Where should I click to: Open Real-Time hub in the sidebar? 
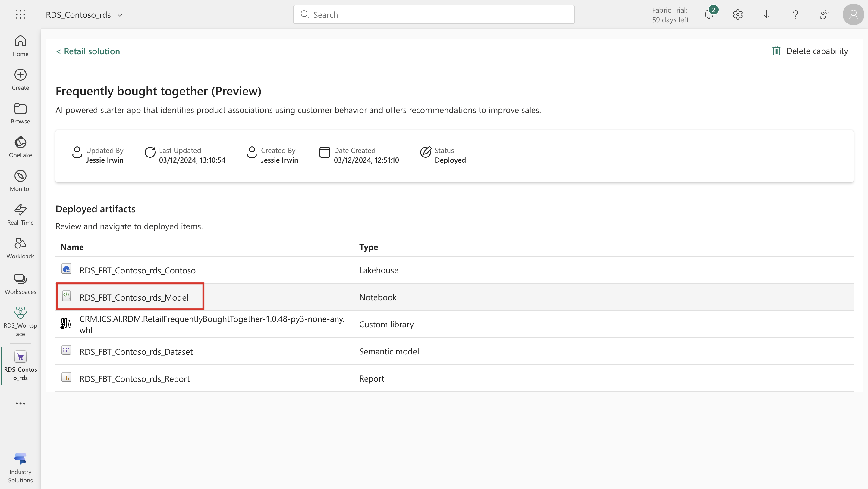[x=20, y=214]
